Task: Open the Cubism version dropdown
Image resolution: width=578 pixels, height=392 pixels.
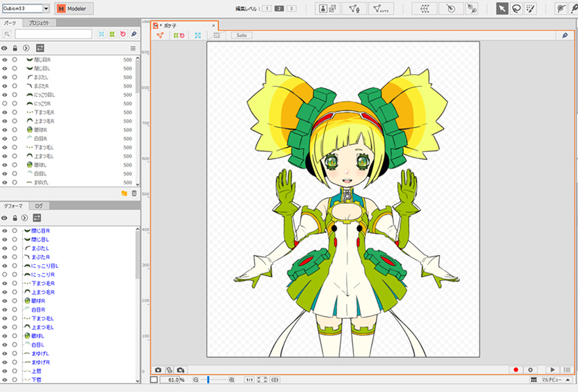Action: pyautogui.click(x=46, y=8)
